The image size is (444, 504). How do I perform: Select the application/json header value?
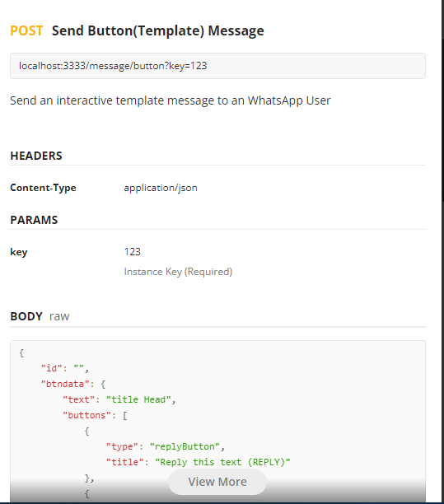pos(161,188)
